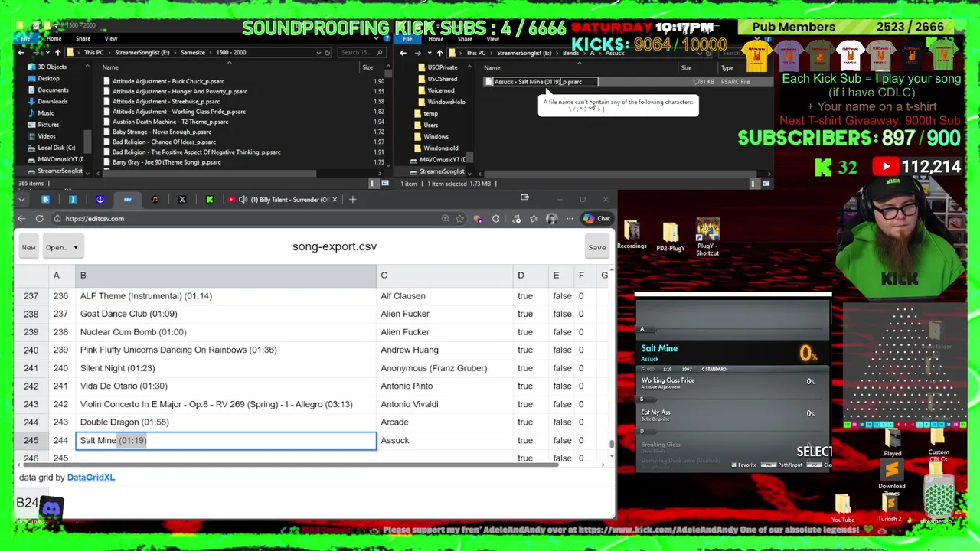
Task: Open Share tab in left Explorer window
Action: click(83, 38)
